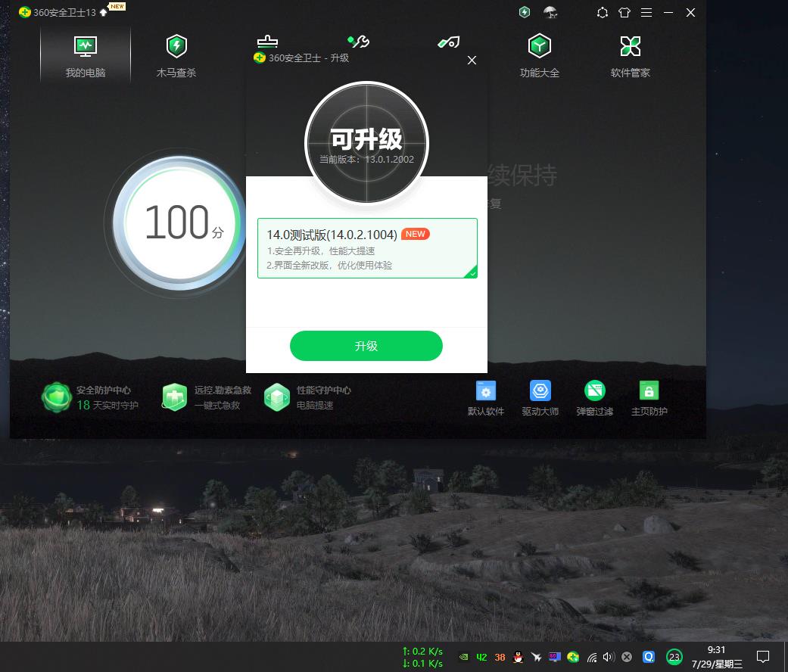Click the monitor tray icon showing 60
The image size is (788, 672).
coord(554,656)
